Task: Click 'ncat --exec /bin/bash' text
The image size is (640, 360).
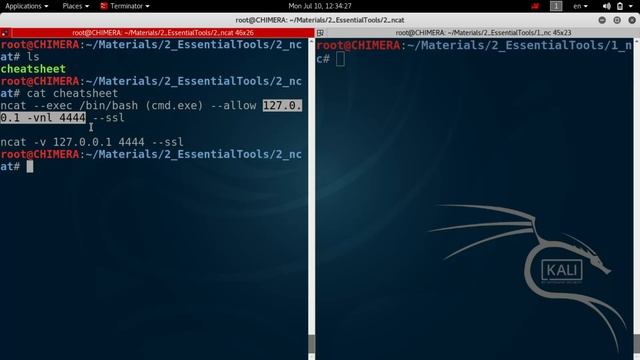Action: (x=69, y=106)
